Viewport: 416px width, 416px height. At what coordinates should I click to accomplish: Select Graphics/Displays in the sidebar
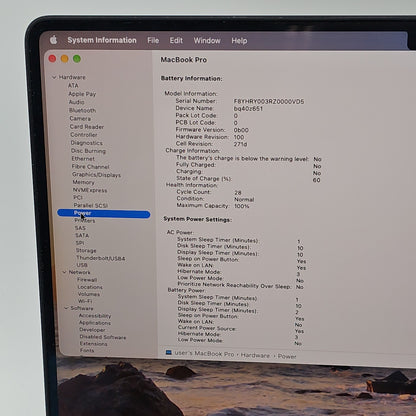click(96, 175)
